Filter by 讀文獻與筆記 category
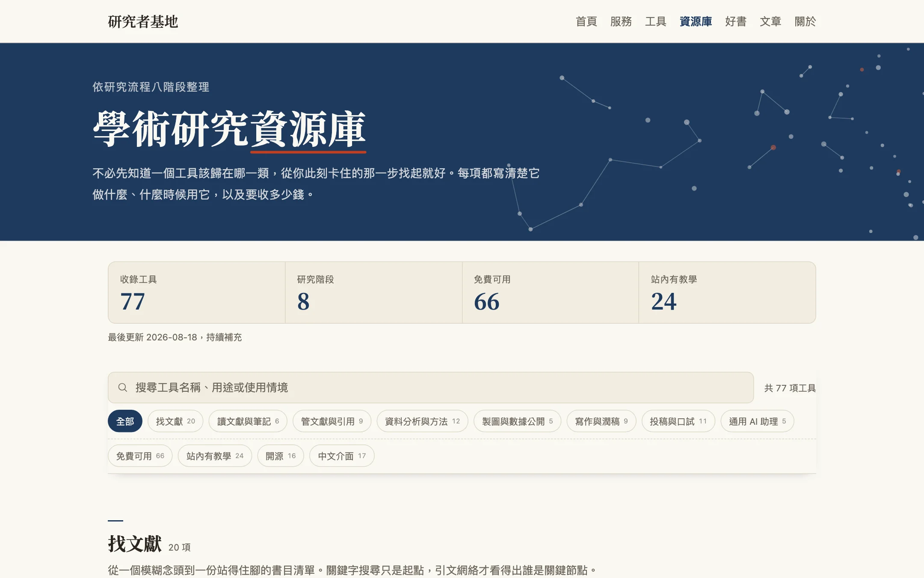Viewport: 924px width, 578px height. 248,421
